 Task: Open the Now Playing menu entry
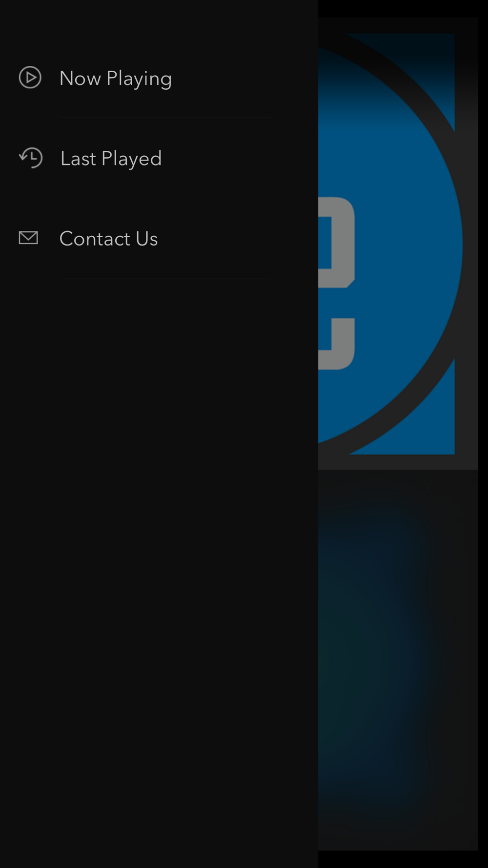[x=116, y=78]
